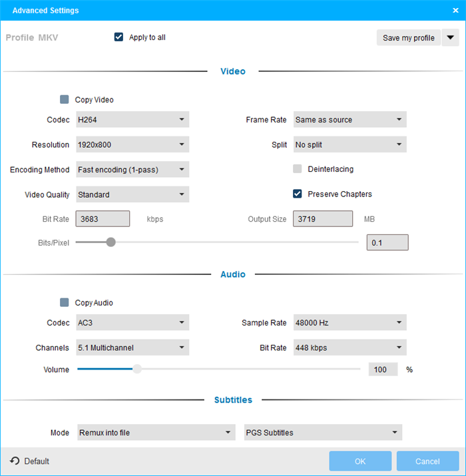
Task: Click the Default reset icon
Action: click(15, 461)
